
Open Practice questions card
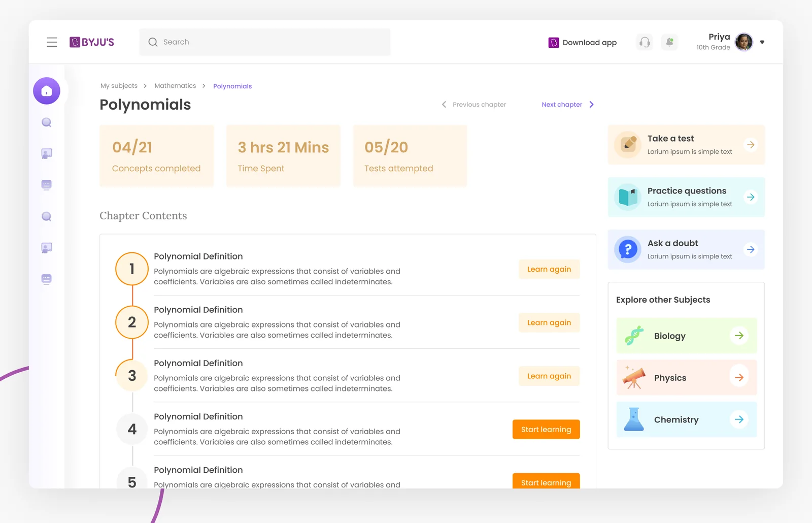pos(686,197)
